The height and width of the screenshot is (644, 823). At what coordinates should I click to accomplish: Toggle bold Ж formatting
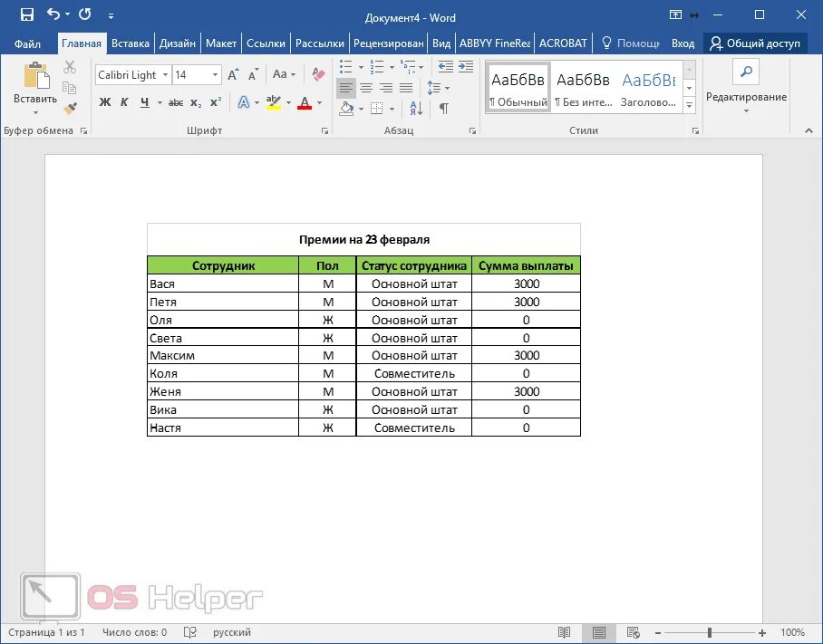click(x=105, y=102)
